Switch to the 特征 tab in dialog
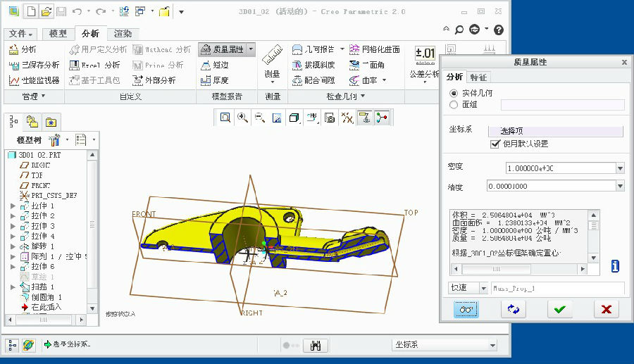Screen dimensions: 634x364 click(x=478, y=77)
